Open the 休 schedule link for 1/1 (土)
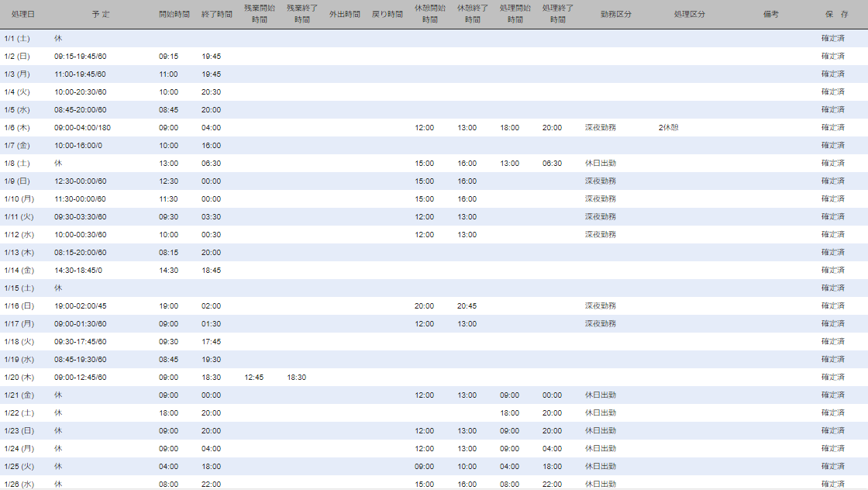The height and width of the screenshot is (490, 868). click(58, 38)
